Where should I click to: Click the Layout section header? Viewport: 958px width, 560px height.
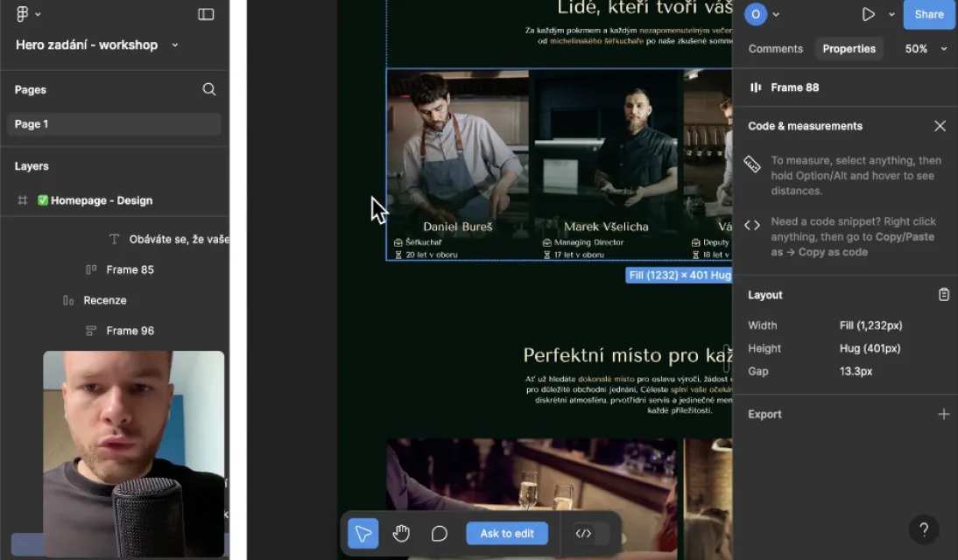(765, 295)
